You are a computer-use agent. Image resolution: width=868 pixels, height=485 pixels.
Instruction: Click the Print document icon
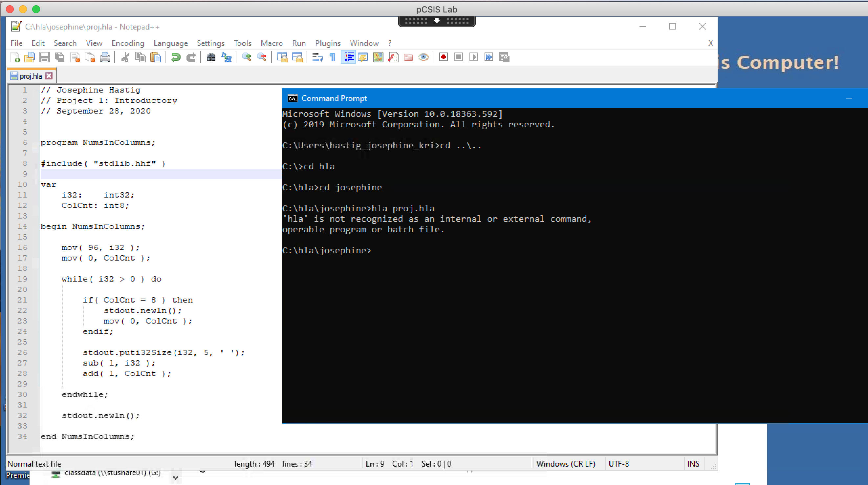pos(105,57)
